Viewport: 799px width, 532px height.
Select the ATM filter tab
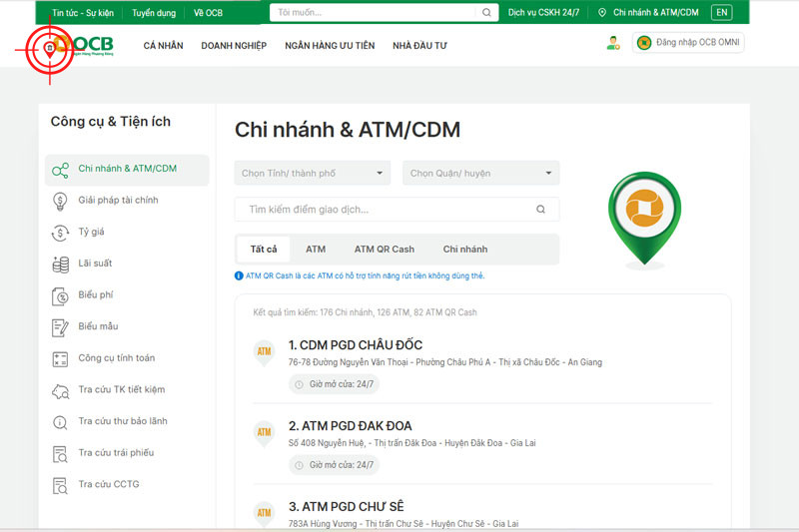point(316,249)
